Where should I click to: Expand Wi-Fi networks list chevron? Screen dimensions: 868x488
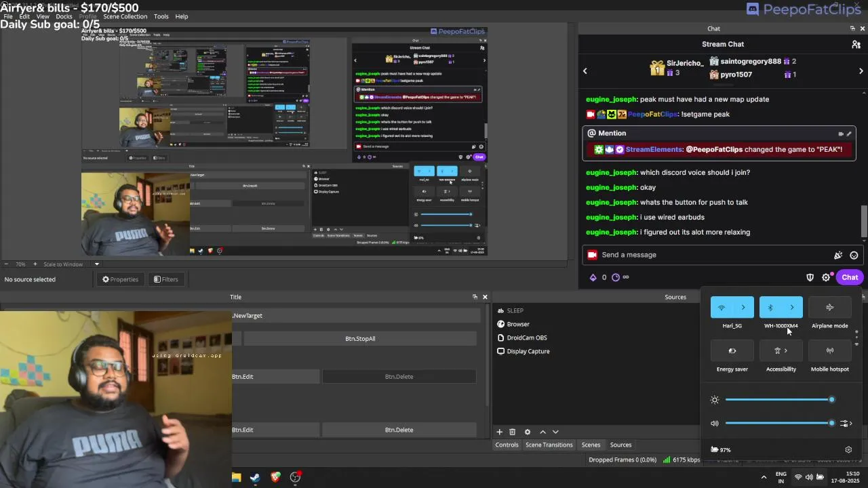pyautogui.click(x=743, y=308)
